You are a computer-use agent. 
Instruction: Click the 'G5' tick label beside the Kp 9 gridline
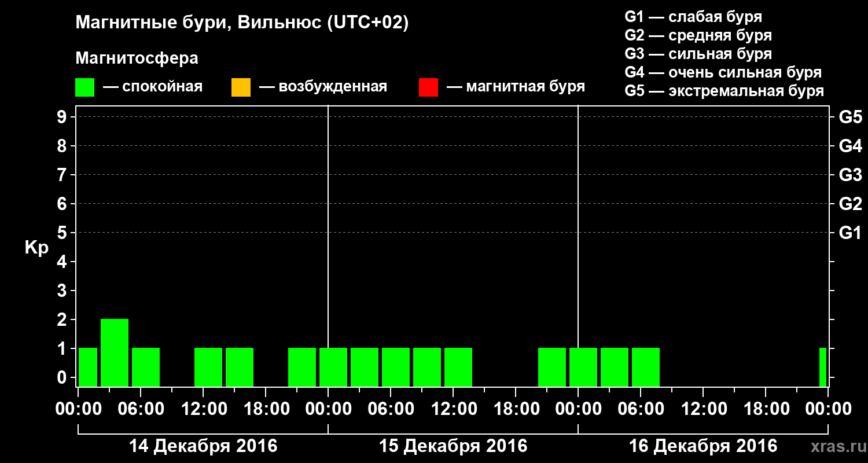(x=850, y=117)
